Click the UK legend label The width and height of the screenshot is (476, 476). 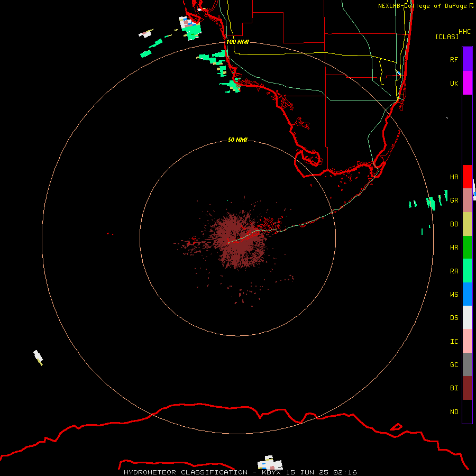coord(454,83)
